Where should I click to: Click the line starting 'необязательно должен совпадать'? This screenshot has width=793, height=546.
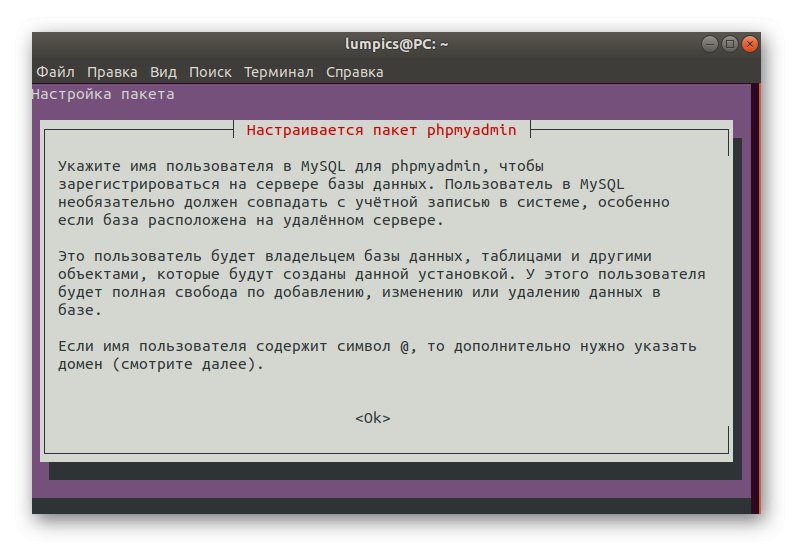pos(364,202)
